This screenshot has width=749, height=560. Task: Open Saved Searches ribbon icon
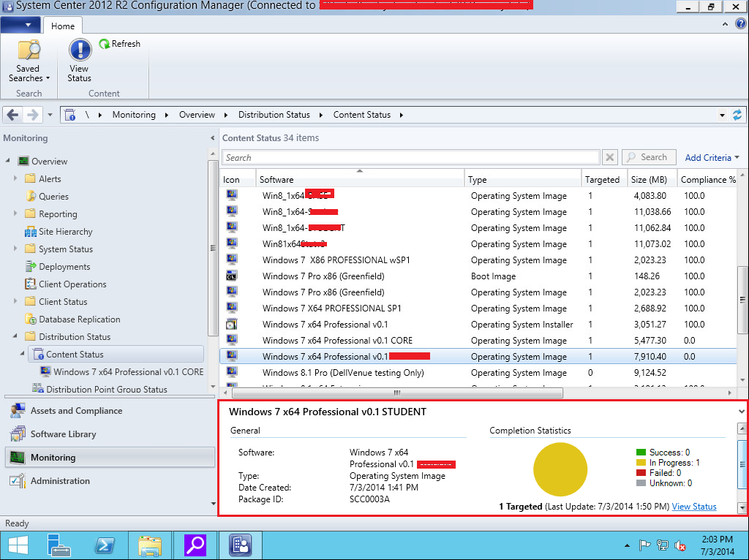(x=29, y=61)
